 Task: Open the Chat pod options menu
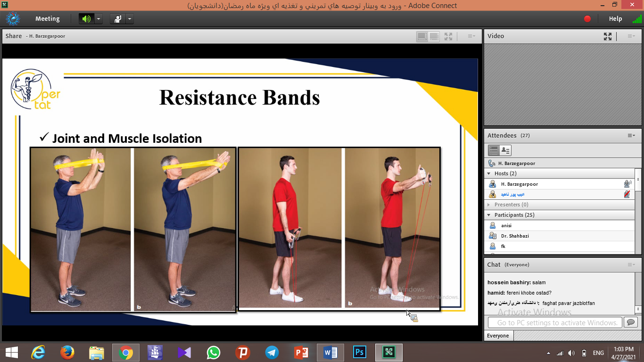pos(631,265)
